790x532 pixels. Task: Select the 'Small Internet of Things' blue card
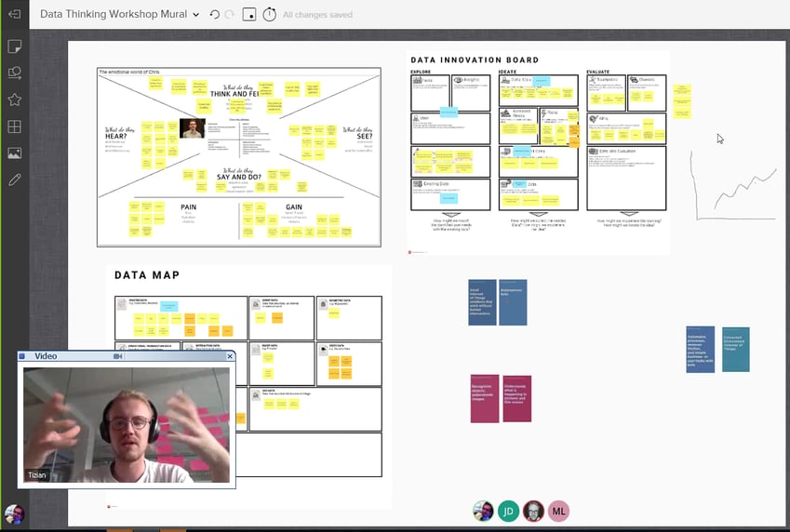coord(482,302)
